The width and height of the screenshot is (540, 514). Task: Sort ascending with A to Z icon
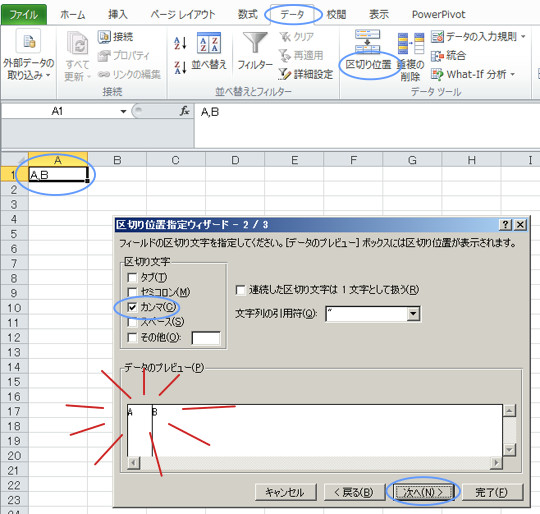(x=180, y=43)
